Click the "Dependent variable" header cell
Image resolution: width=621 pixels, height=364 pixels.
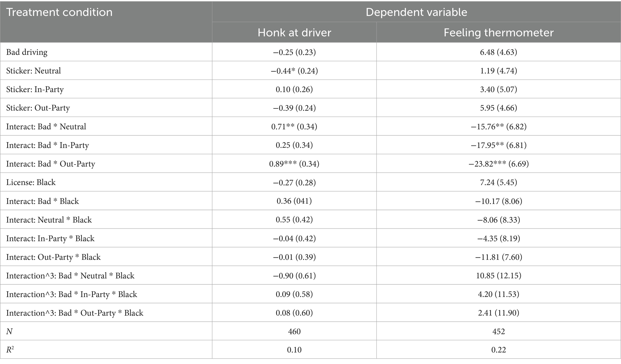click(416, 12)
